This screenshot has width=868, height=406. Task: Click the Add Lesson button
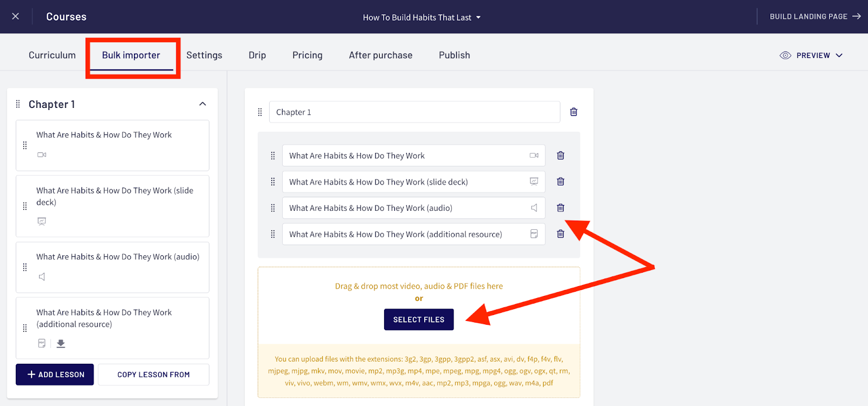tap(55, 375)
